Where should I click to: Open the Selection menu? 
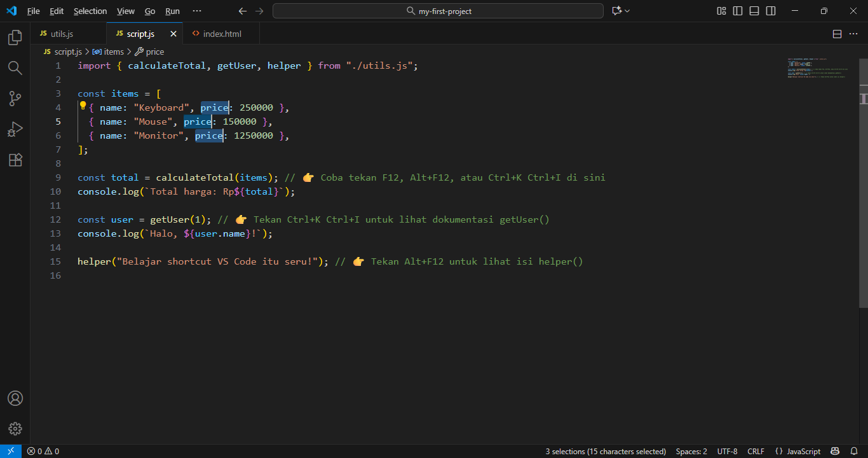[x=90, y=11]
